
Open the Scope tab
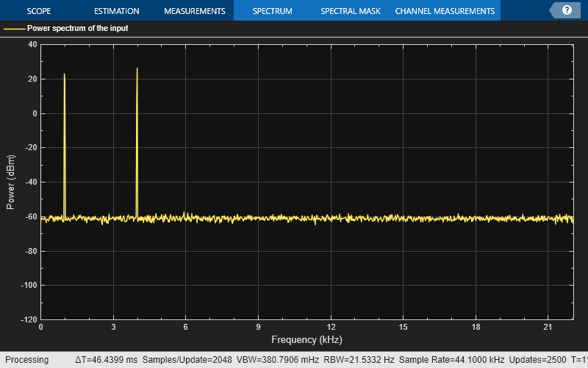pos(39,11)
